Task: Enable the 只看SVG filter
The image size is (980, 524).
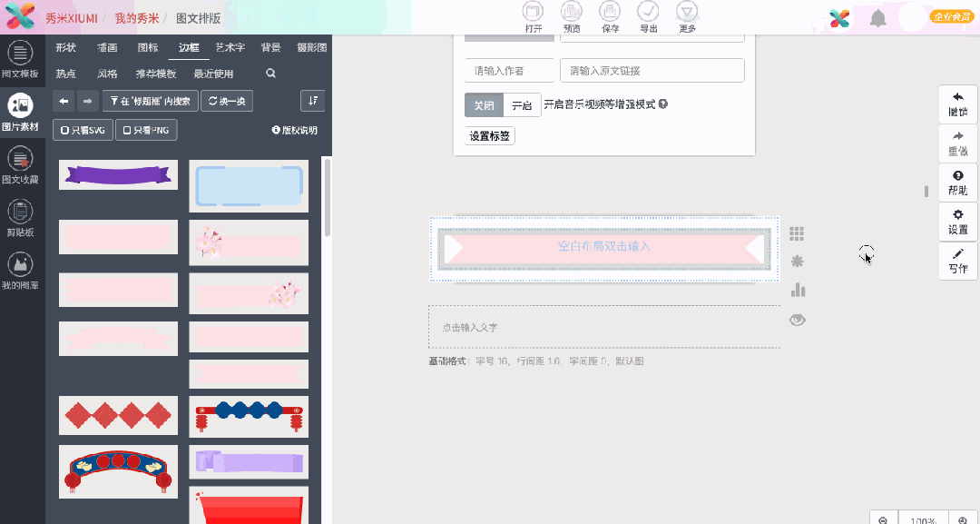Action: pyautogui.click(x=82, y=130)
